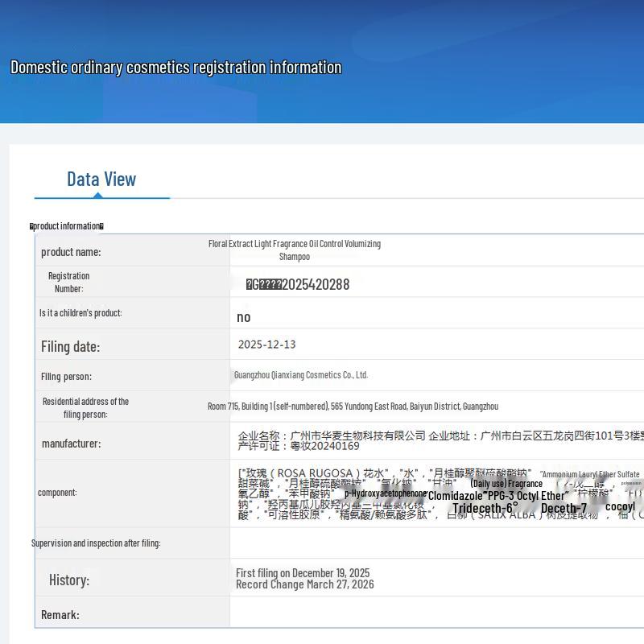
Task: Click the 'Supervision and inspection after filing:' label
Action: 96,543
